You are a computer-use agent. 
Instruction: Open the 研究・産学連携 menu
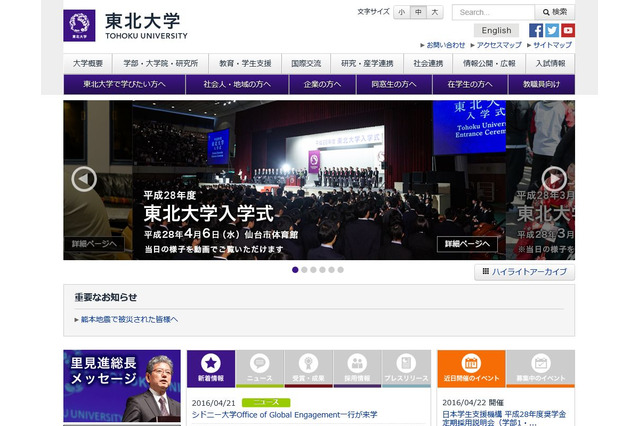367,63
